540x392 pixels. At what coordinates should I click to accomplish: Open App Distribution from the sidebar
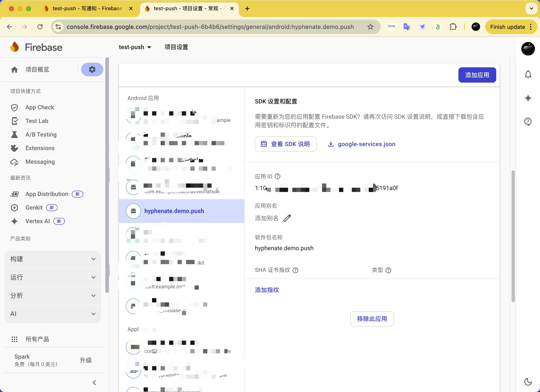pos(47,194)
